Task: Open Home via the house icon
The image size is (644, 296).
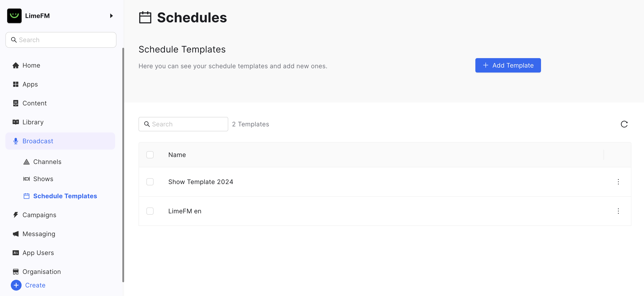Action: (x=16, y=65)
